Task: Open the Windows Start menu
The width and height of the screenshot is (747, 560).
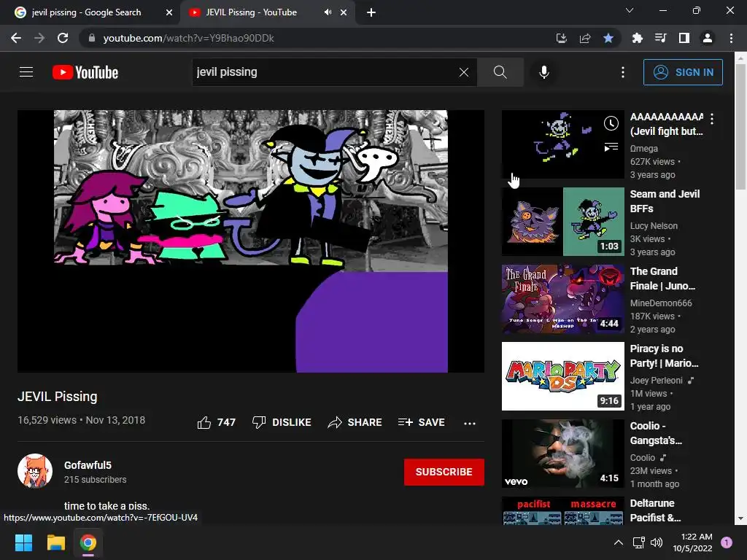Action: 23,542
